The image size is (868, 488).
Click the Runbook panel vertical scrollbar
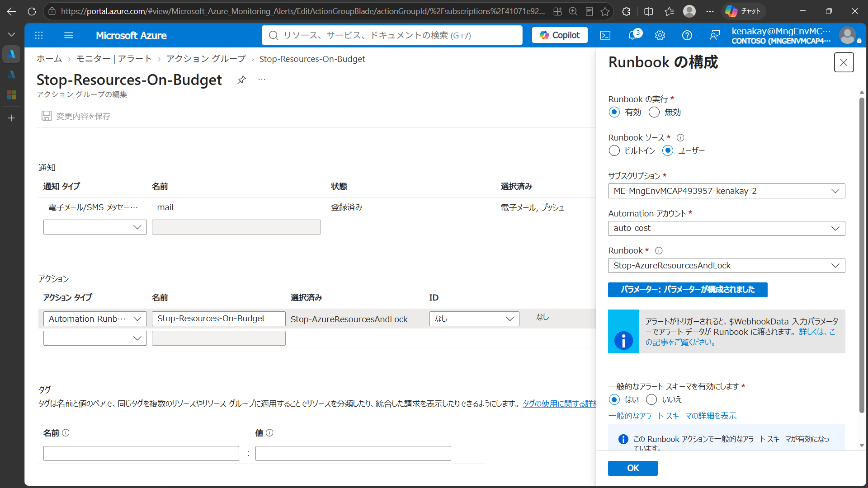tap(862, 255)
